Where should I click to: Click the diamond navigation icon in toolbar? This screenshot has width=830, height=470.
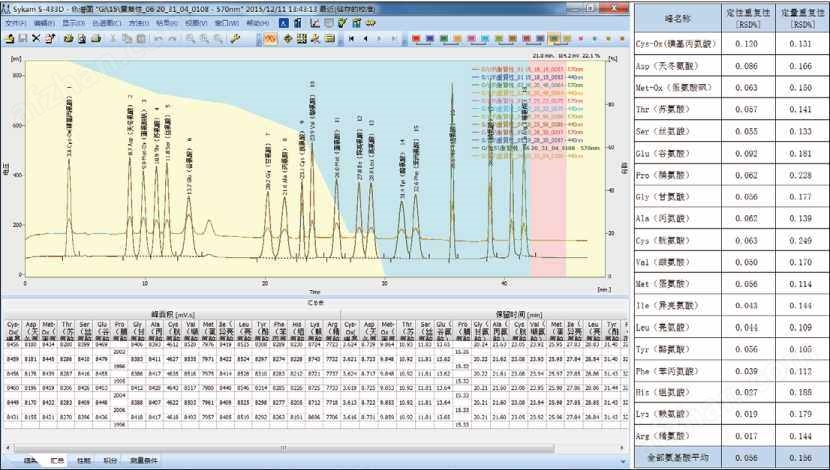click(288, 39)
